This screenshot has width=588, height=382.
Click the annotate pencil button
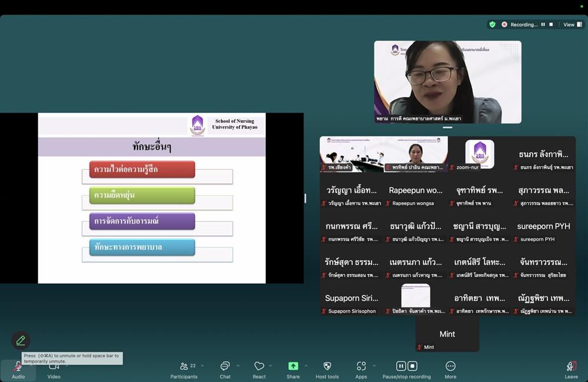click(x=21, y=340)
